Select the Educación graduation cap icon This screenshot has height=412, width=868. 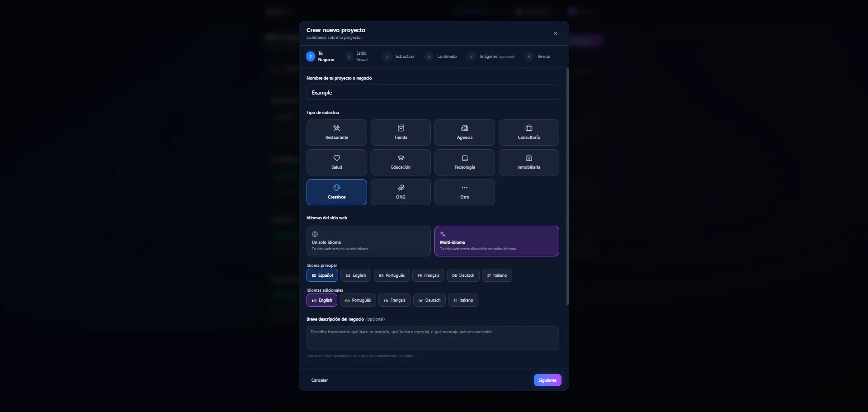click(x=401, y=158)
